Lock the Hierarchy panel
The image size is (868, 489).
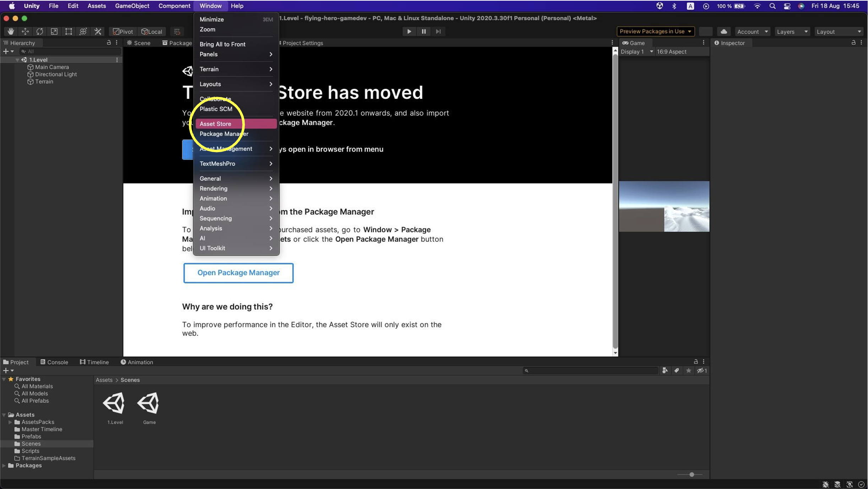(109, 43)
